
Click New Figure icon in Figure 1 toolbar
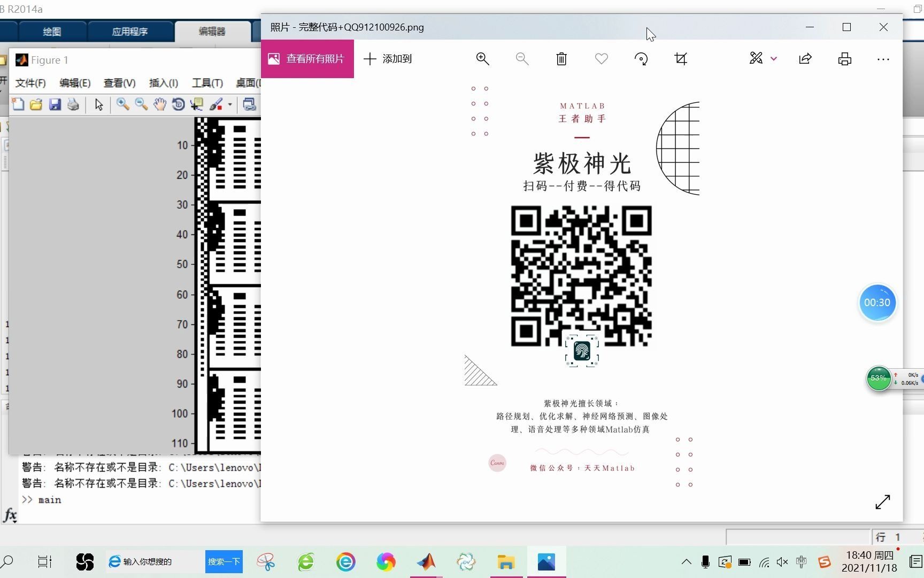coord(18,104)
